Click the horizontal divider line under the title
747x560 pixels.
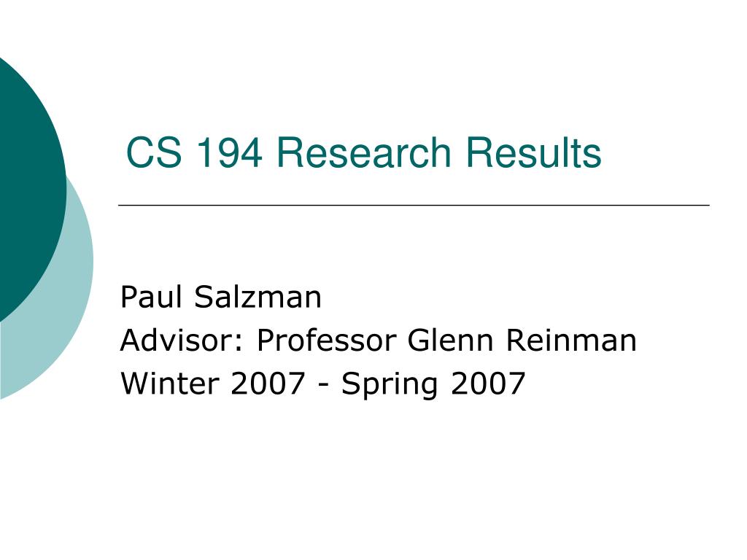pyautogui.click(x=414, y=205)
